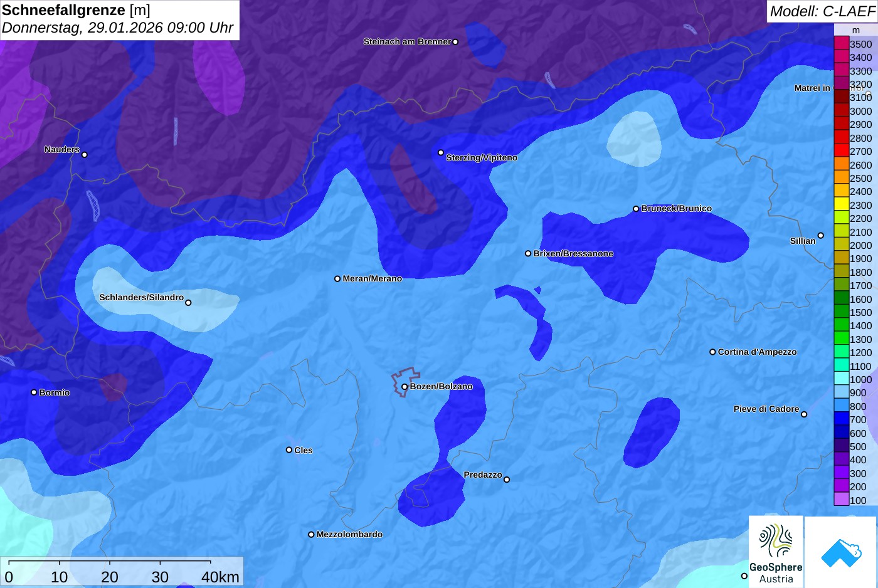Click the Sillian location marker
This screenshot has height=588, width=878.
pos(821,236)
